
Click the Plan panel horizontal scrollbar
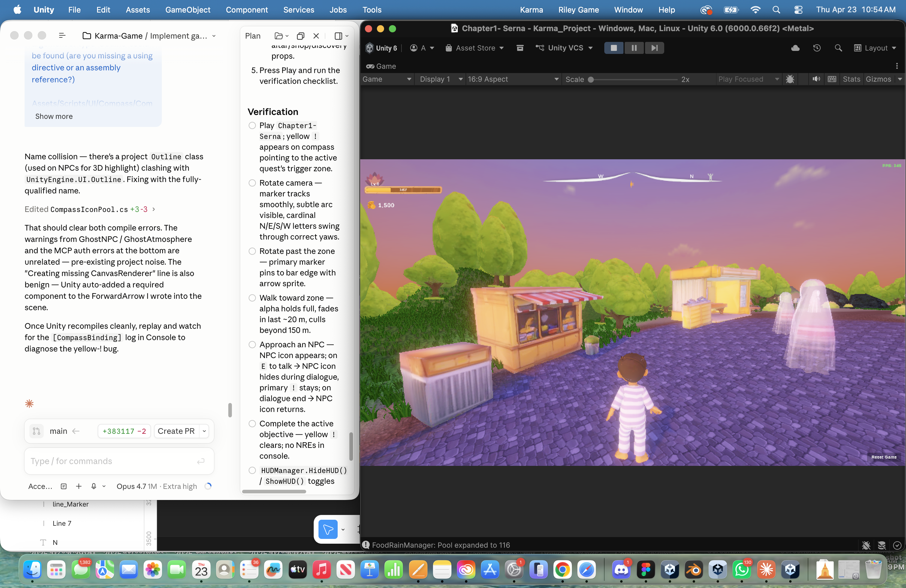click(274, 491)
